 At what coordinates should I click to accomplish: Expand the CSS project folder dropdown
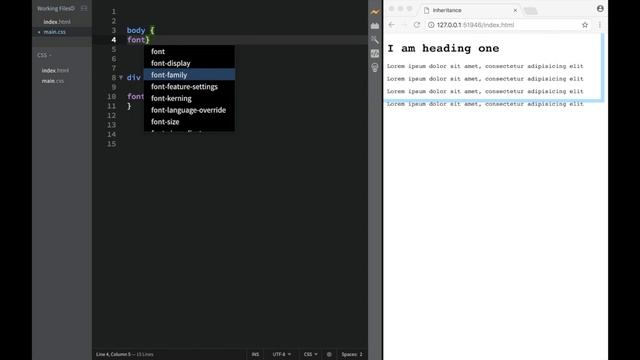[44, 55]
